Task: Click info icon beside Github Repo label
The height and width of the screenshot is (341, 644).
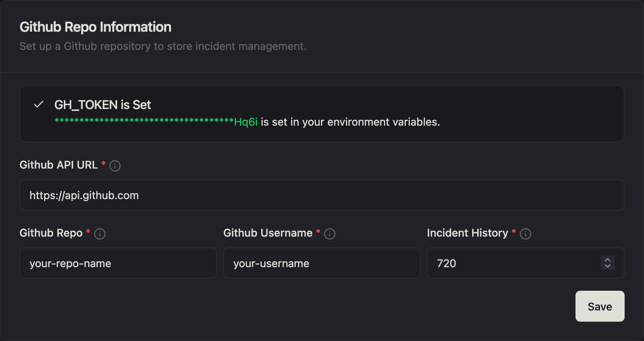Action: pos(100,234)
